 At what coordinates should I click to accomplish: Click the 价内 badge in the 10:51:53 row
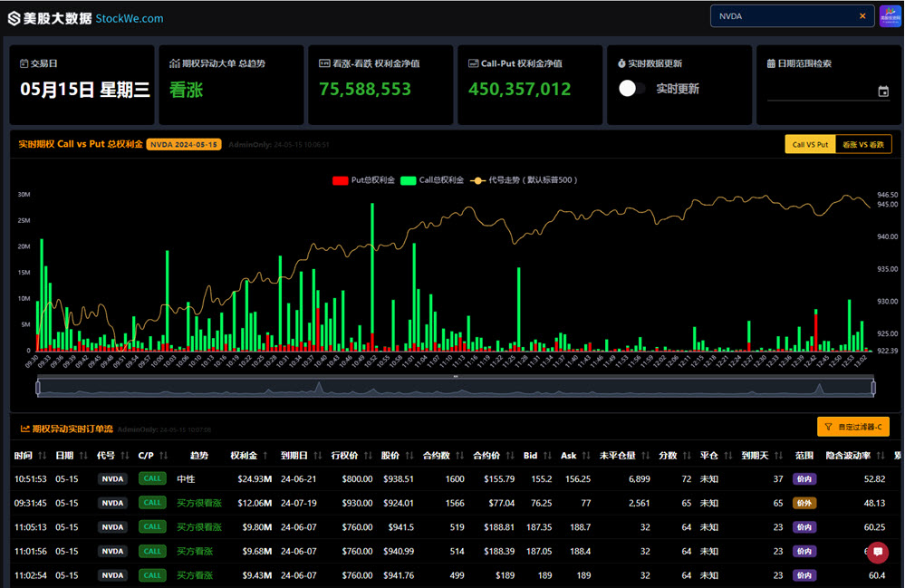(804, 479)
